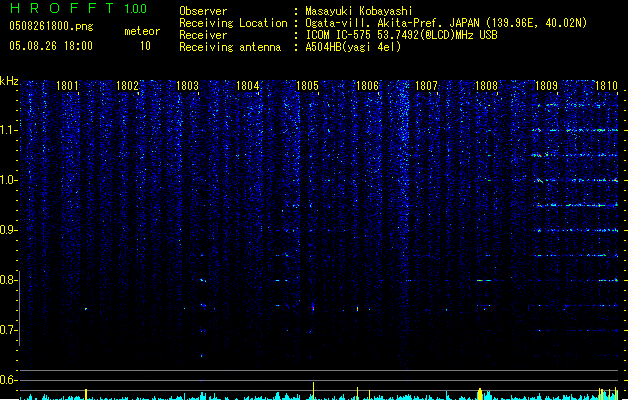This screenshot has height=400, width=629.
Task: Click the Observer label
Action: 203,11
